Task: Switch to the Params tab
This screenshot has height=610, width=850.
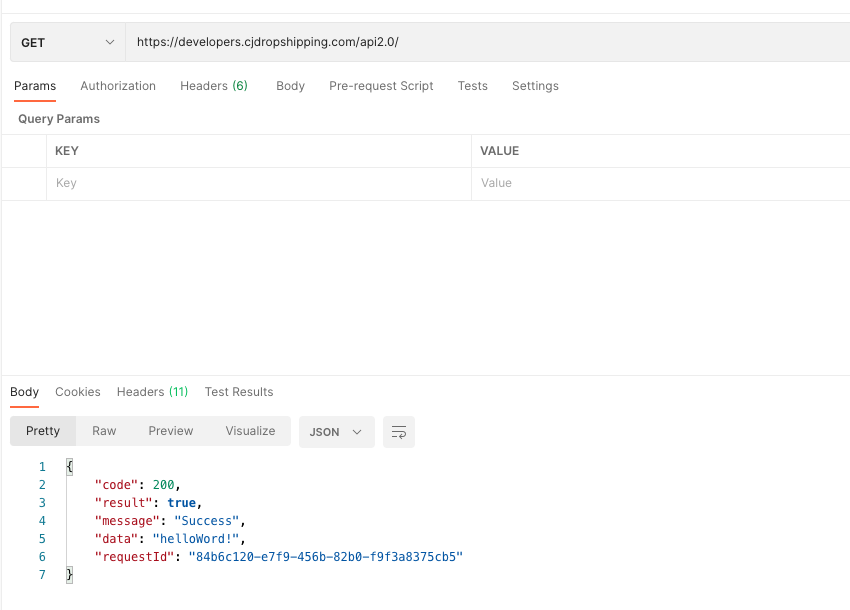Action: [35, 86]
